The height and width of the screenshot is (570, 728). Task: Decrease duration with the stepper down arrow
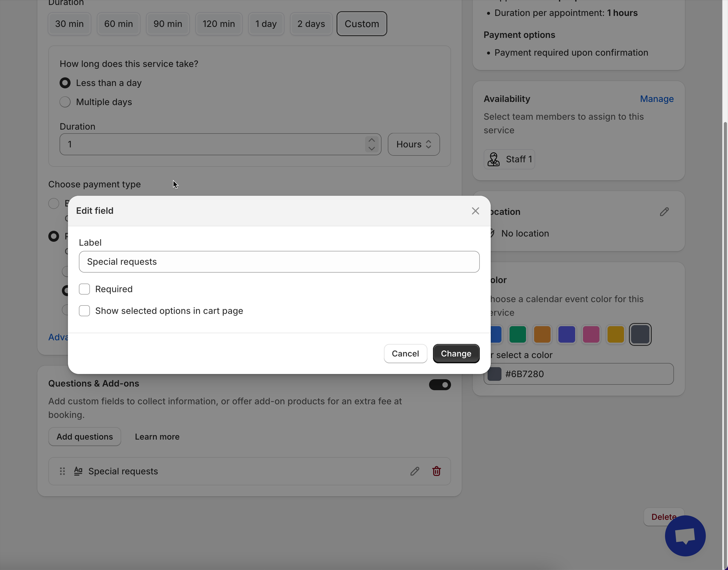tap(372, 148)
